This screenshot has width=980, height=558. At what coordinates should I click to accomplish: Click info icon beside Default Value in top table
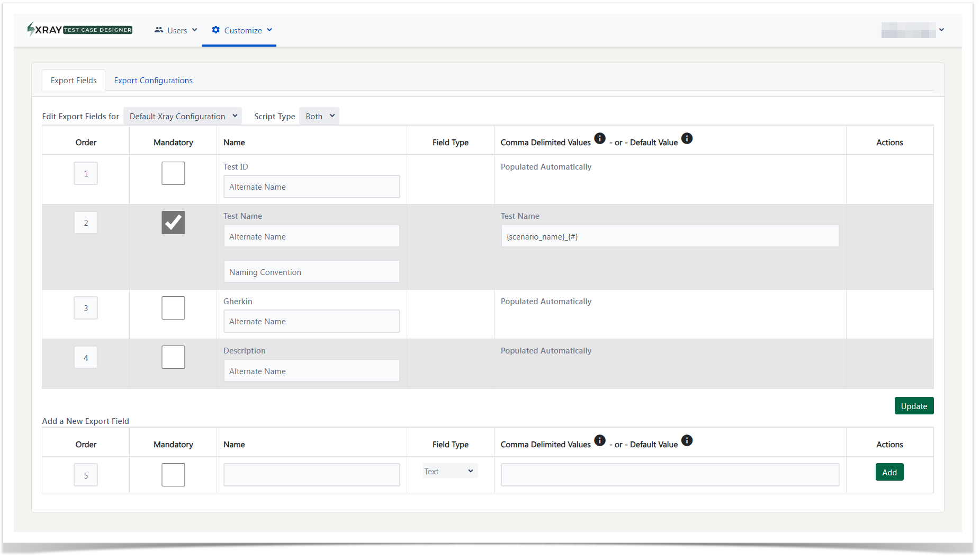(x=687, y=138)
